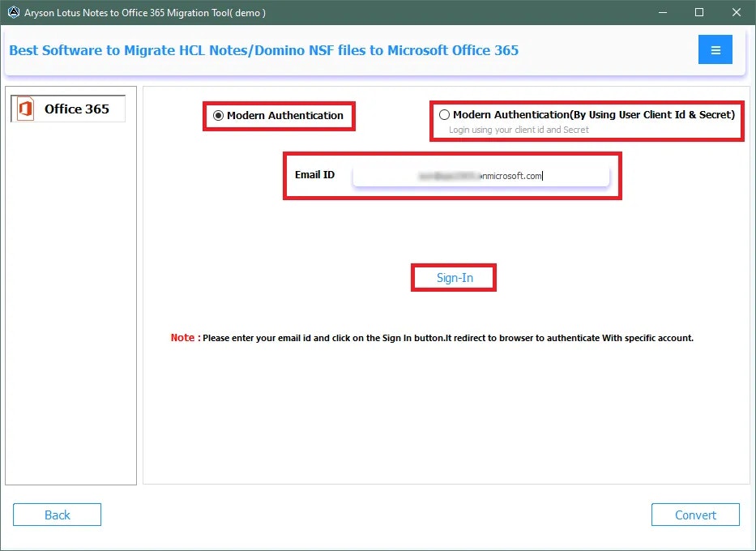756x551 pixels.
Task: Click 'Login using your client id and Secret' text
Action: coord(519,130)
